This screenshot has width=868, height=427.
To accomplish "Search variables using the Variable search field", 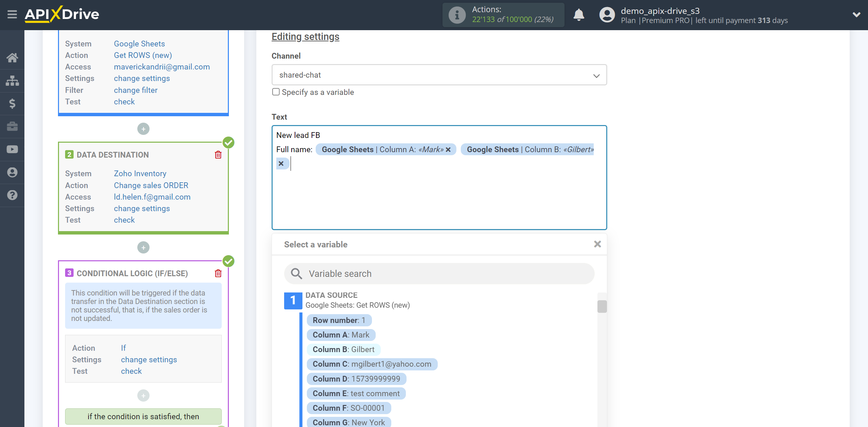I will (440, 273).
